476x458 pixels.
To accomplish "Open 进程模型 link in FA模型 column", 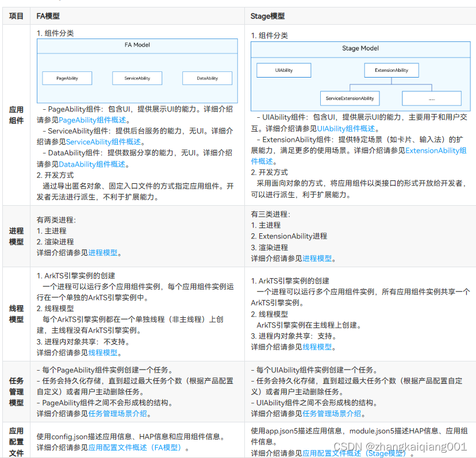I will [103, 253].
